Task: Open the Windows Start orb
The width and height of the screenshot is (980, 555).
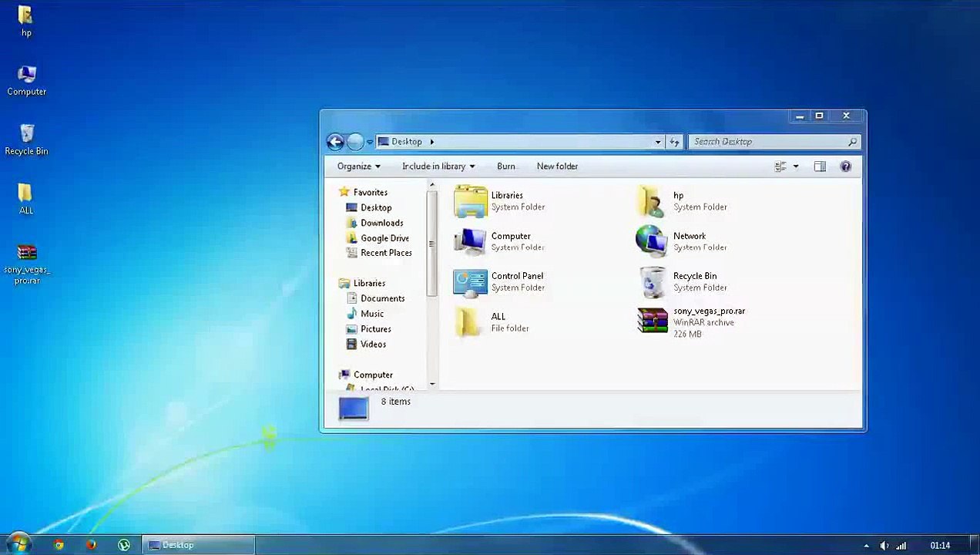Action: (x=17, y=544)
